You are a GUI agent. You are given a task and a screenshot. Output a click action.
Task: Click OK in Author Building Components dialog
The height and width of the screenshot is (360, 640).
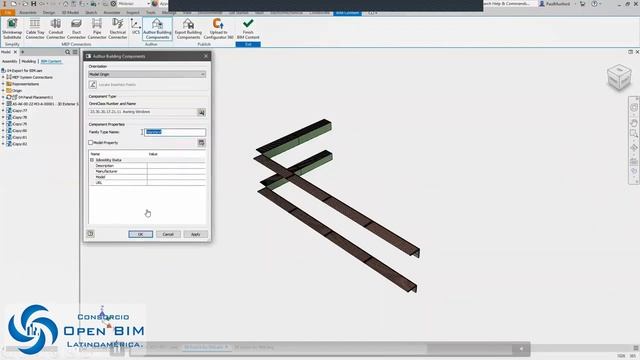[x=140, y=234]
